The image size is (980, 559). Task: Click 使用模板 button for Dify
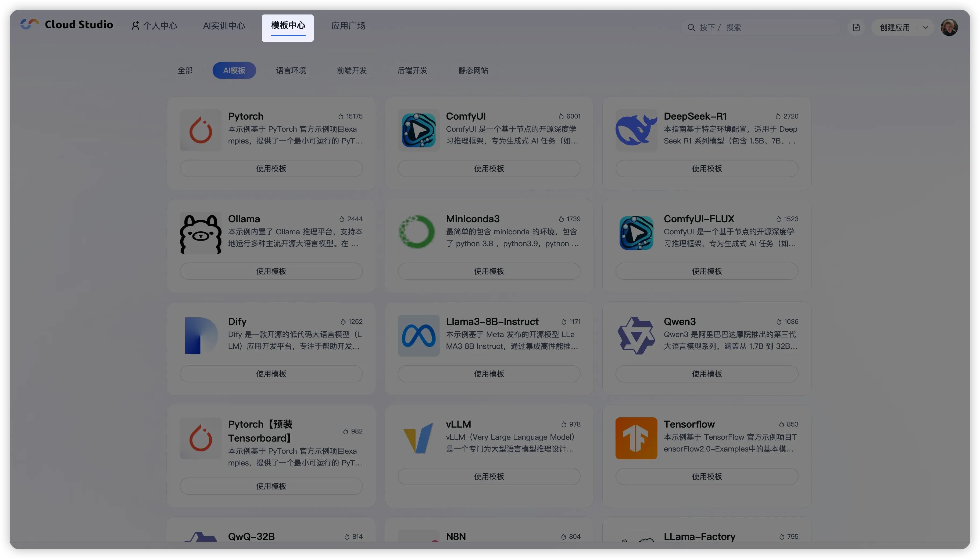(271, 374)
